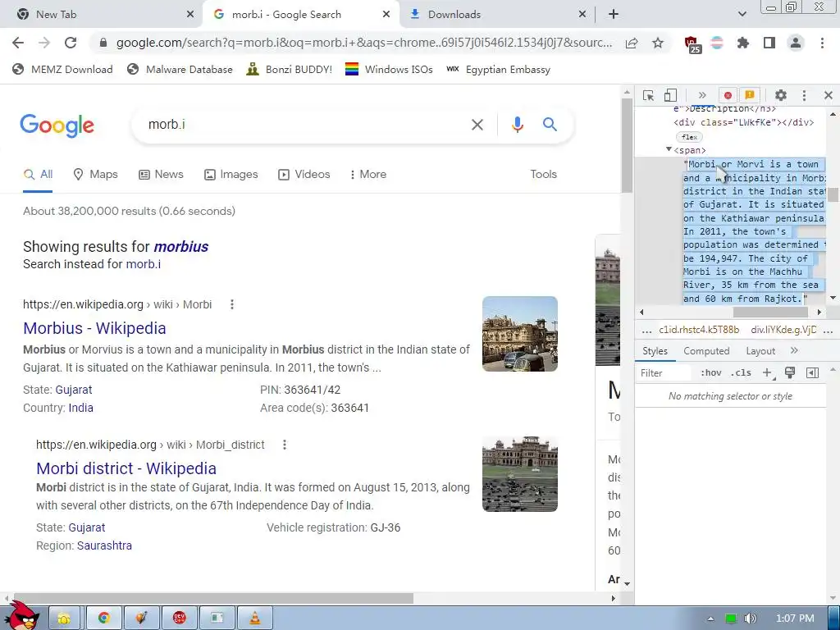Toggle DevTools device toolbar
This screenshot has height=630, width=840.
pos(670,95)
